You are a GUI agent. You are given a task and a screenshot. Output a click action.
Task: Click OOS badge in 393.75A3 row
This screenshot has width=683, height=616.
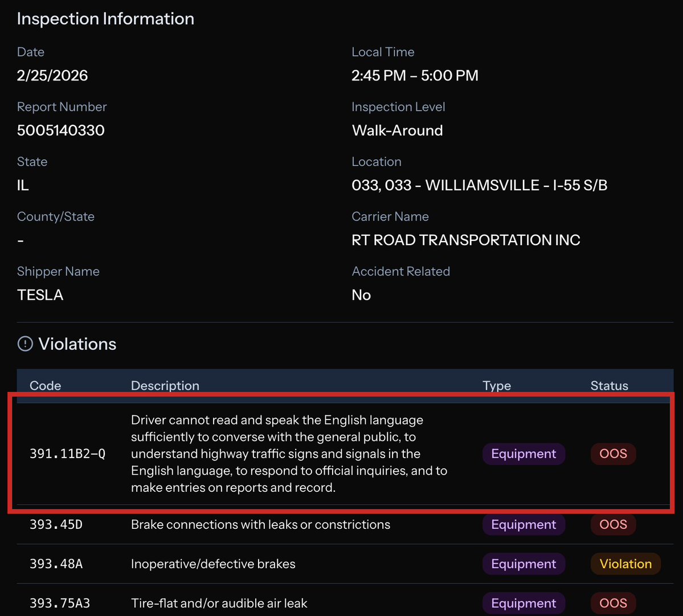pyautogui.click(x=613, y=603)
